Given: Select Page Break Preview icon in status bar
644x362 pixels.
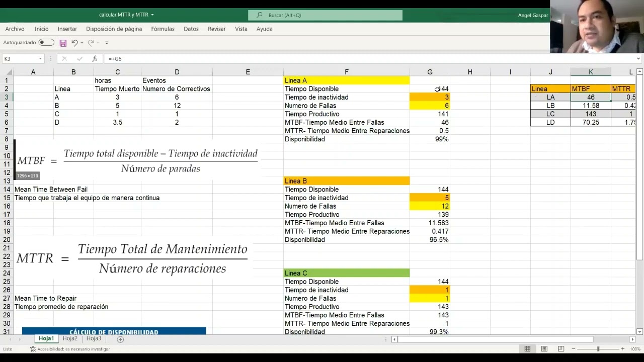Looking at the screenshot, I should 561,349.
